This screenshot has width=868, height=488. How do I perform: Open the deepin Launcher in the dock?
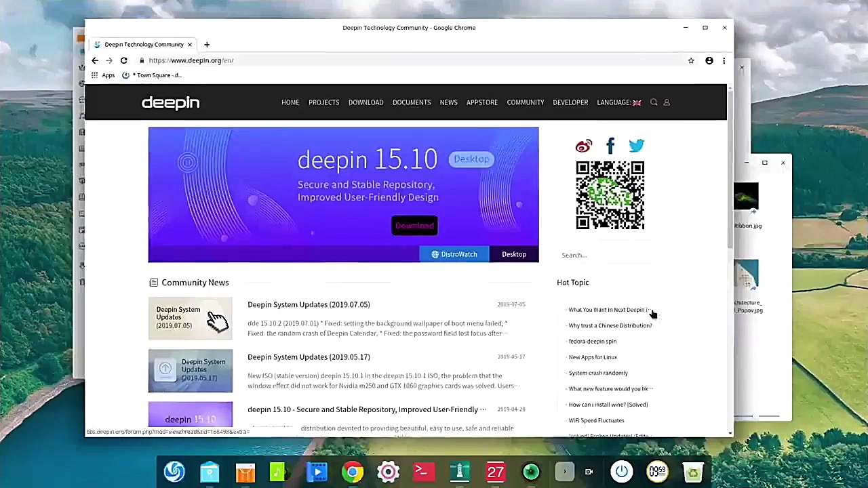click(x=174, y=472)
